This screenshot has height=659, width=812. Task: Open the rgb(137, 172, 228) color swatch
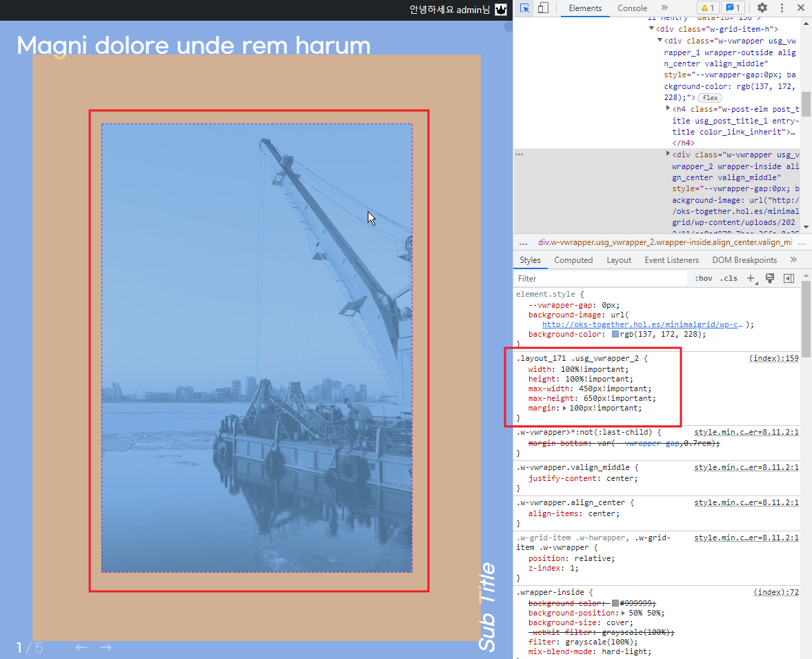pyautogui.click(x=615, y=334)
